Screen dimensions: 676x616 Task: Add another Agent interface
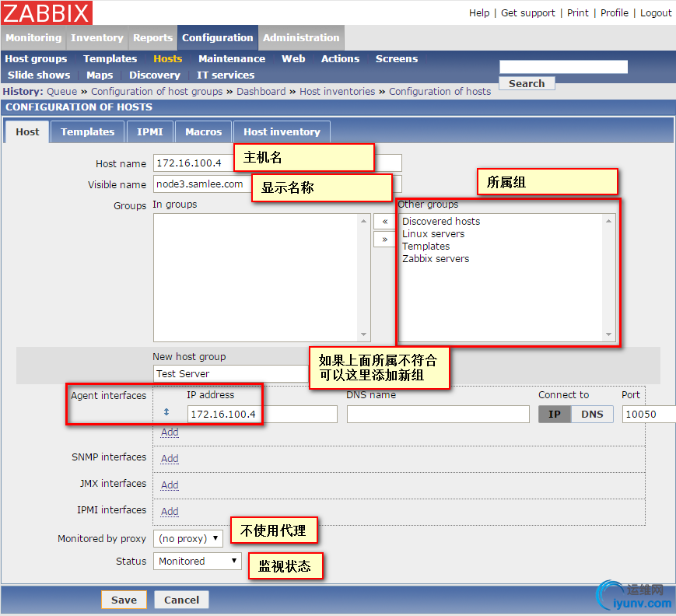(x=170, y=432)
